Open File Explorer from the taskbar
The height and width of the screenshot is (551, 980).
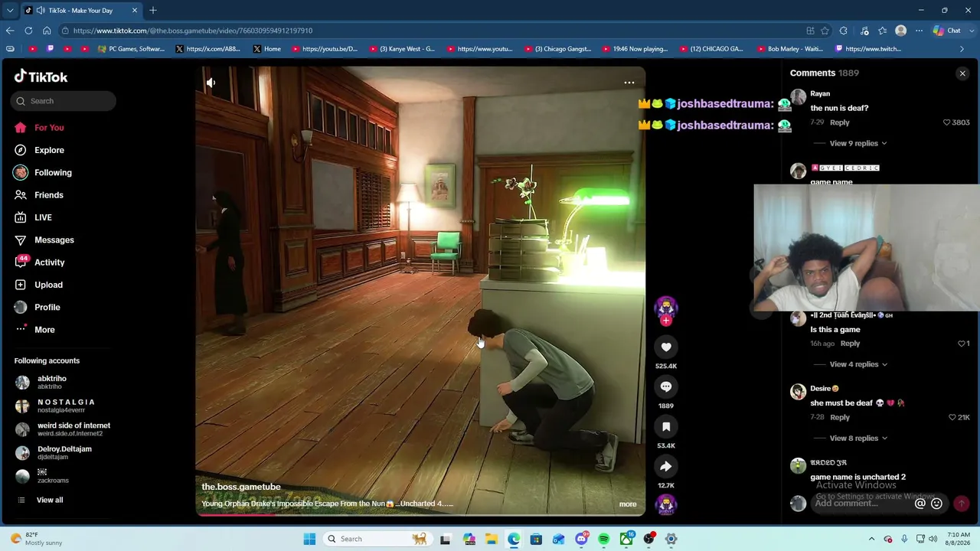tap(491, 539)
